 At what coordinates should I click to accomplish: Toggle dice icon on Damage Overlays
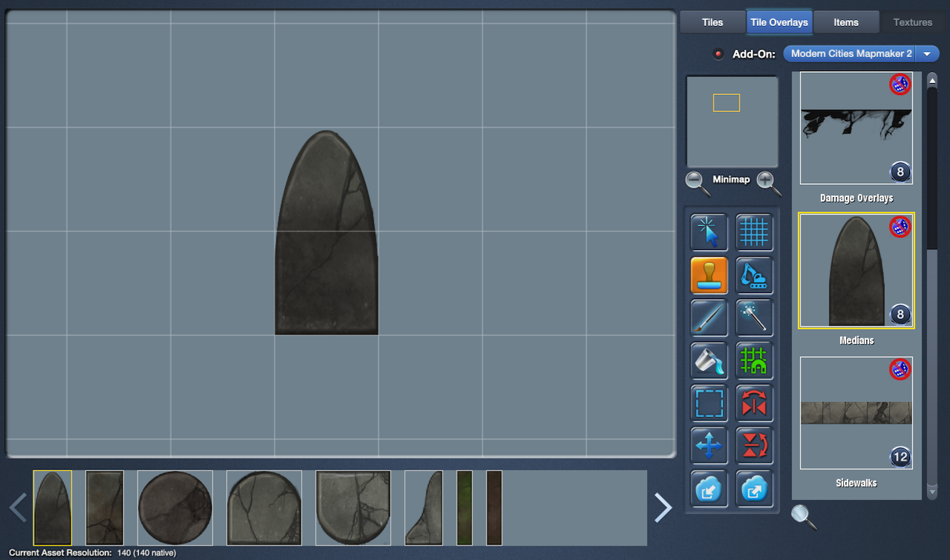(x=900, y=85)
